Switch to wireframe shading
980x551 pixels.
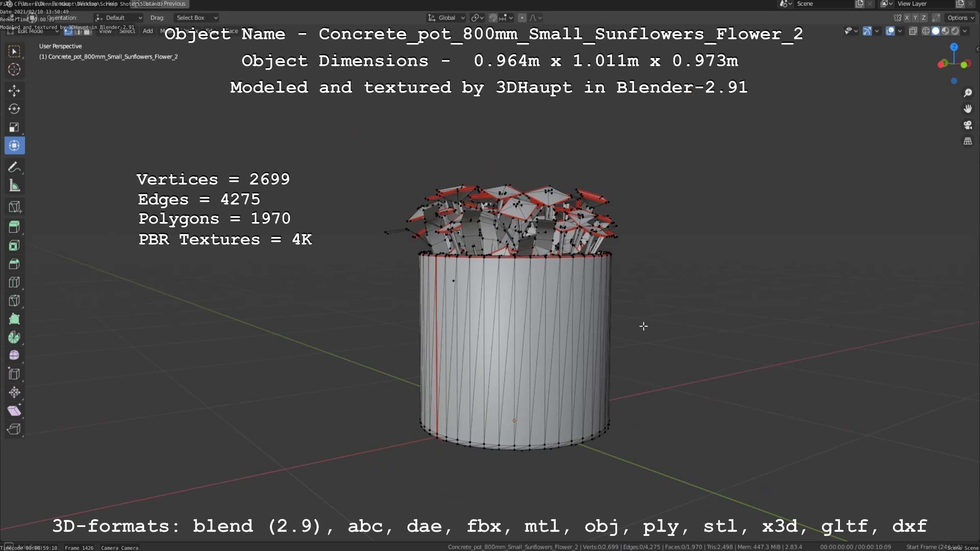point(926,31)
